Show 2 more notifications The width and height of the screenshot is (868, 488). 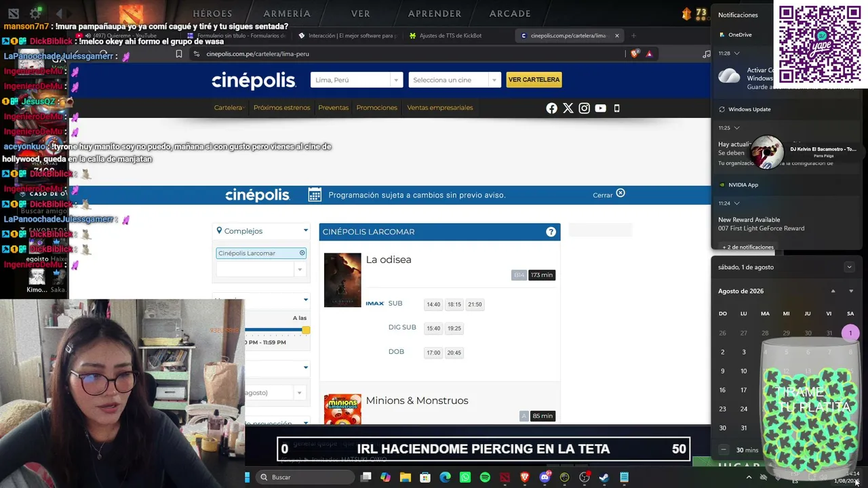click(x=748, y=247)
